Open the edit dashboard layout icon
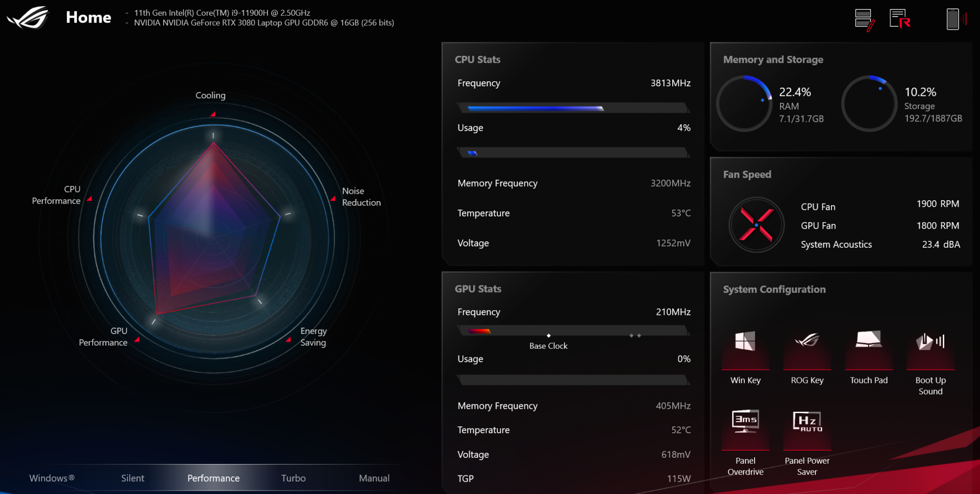The height and width of the screenshot is (494, 980). click(x=864, y=20)
